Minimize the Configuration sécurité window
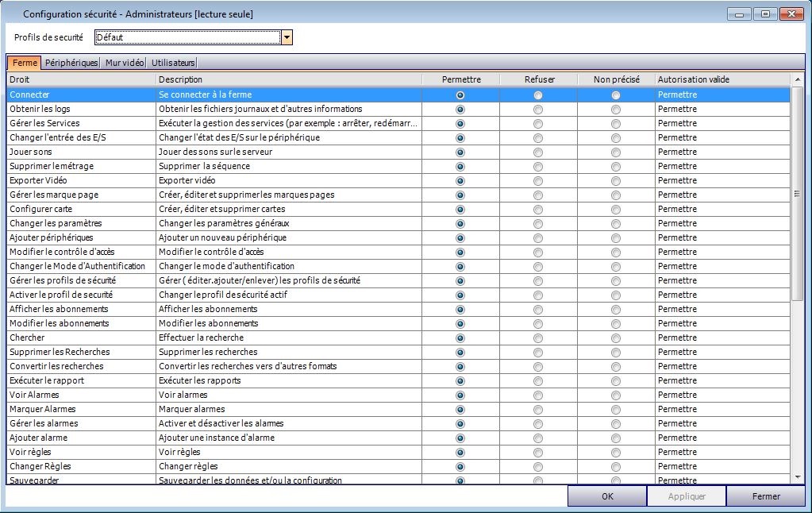This screenshot has width=812, height=513. pos(739,14)
